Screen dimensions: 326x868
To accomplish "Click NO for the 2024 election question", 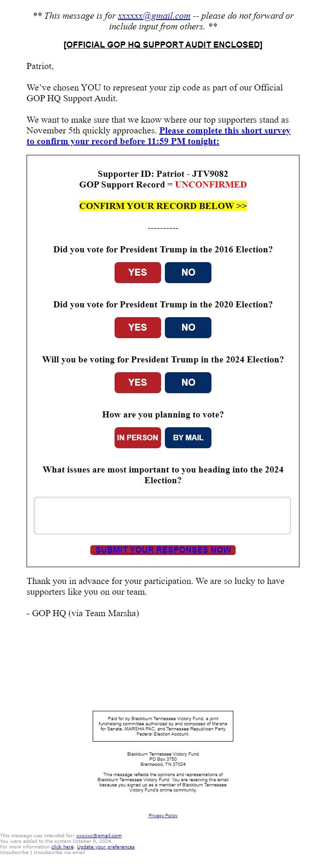I will point(188,382).
